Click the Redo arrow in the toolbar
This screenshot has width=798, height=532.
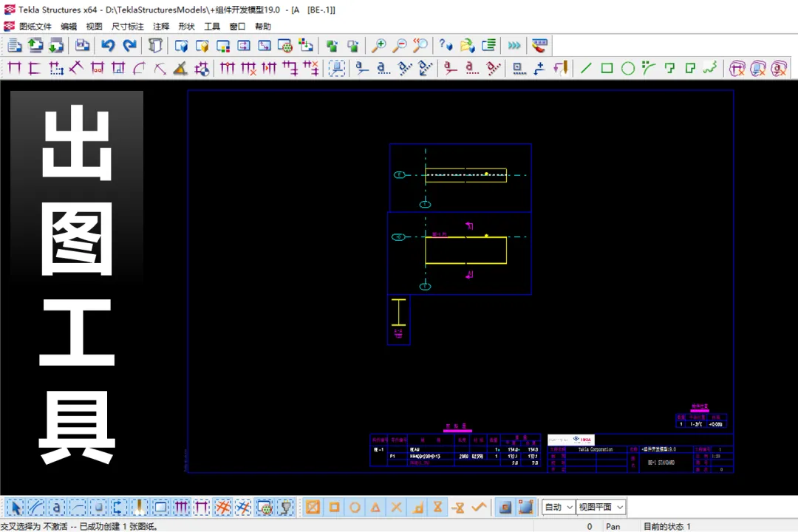click(129, 45)
